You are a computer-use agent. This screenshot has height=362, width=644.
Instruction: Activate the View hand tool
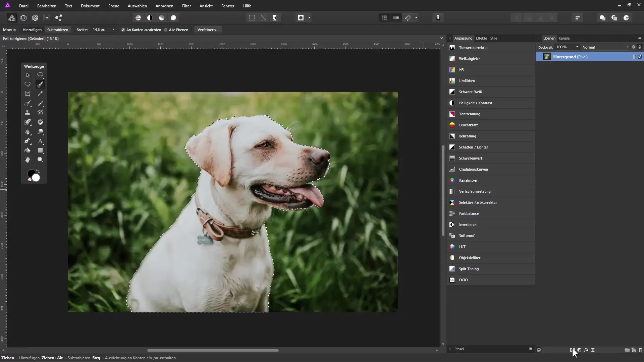28,160
